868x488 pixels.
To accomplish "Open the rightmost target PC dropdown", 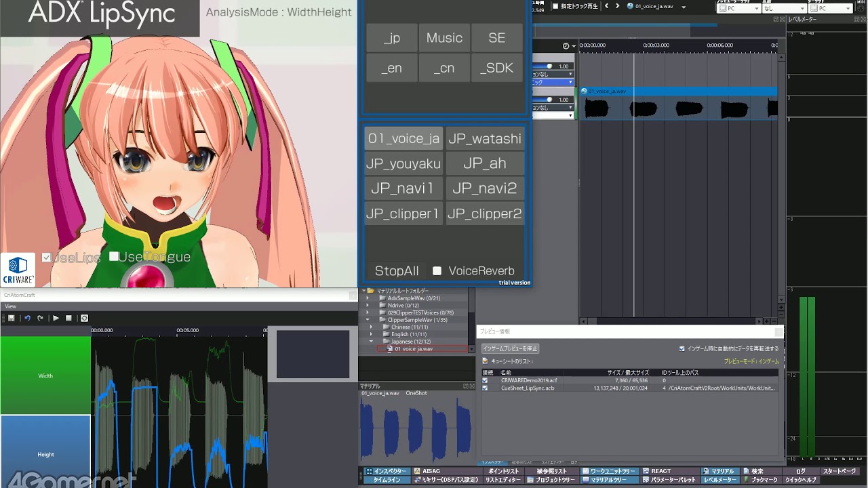I will 831,9.
